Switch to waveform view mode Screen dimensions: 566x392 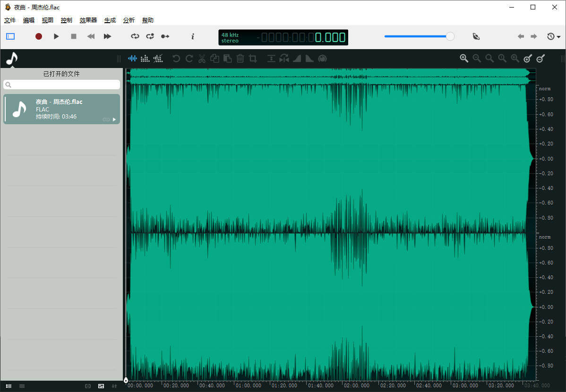(x=132, y=58)
